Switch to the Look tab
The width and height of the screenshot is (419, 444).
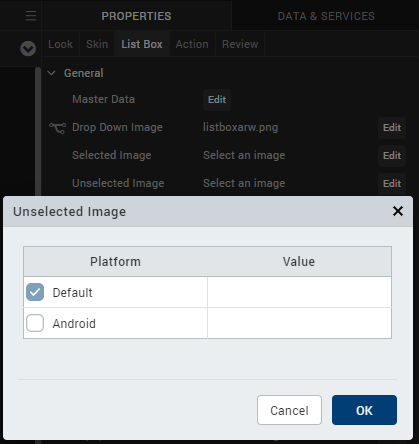pyautogui.click(x=60, y=44)
